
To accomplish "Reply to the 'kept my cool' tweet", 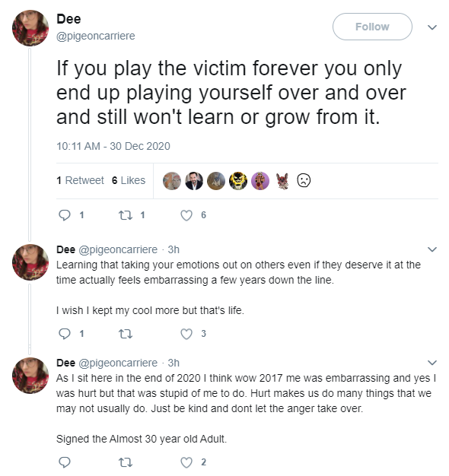I will point(65,334).
